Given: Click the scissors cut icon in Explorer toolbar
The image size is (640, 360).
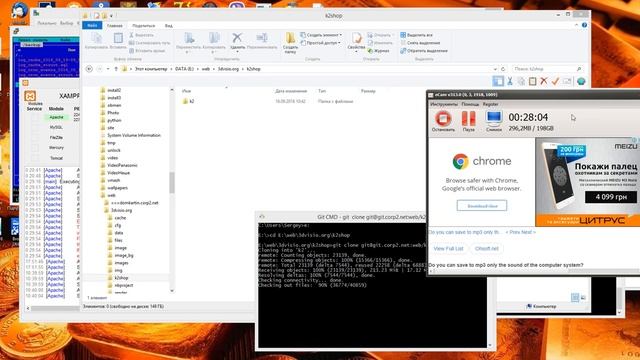Looking at the screenshot, I should [510, 82].
